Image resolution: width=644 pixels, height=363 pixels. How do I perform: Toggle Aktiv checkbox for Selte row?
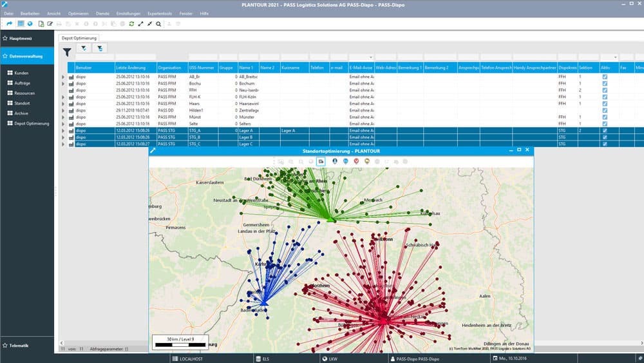pos(605,124)
